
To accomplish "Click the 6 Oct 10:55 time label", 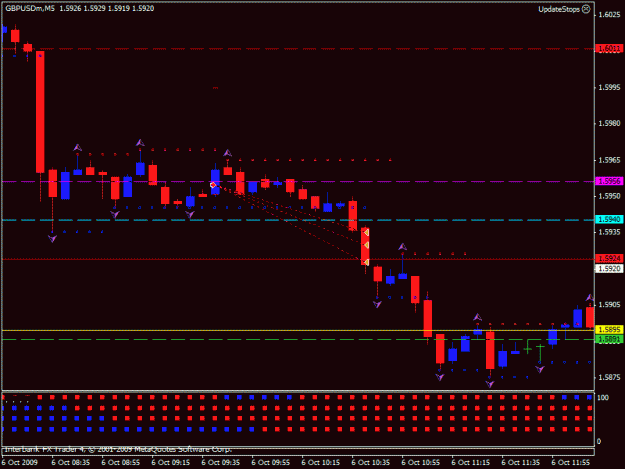I will [x=421, y=462].
